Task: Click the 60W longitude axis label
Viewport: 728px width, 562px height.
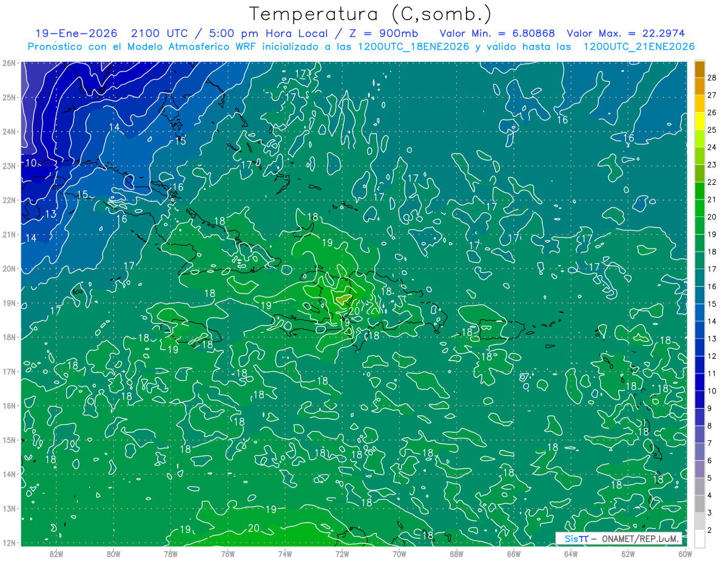Action: pos(685,554)
